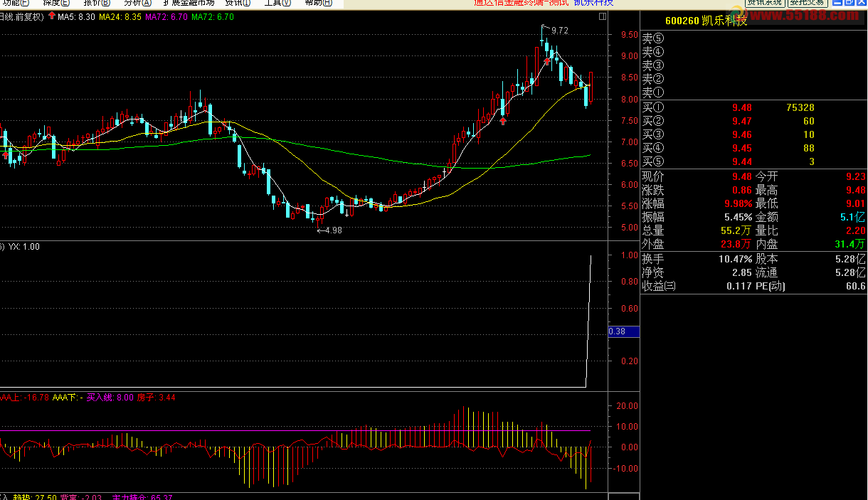Click the YX: 1.00 indicator label

click(24, 247)
